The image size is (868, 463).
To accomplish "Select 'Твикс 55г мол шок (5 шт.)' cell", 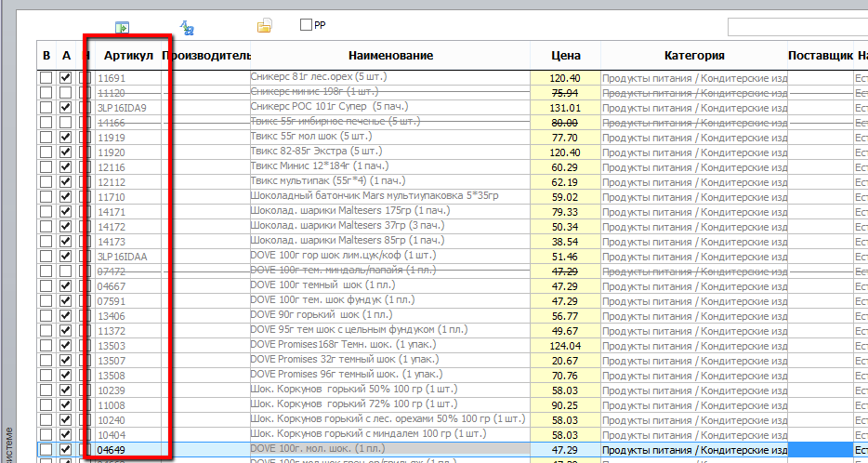I will pyautogui.click(x=390, y=137).
